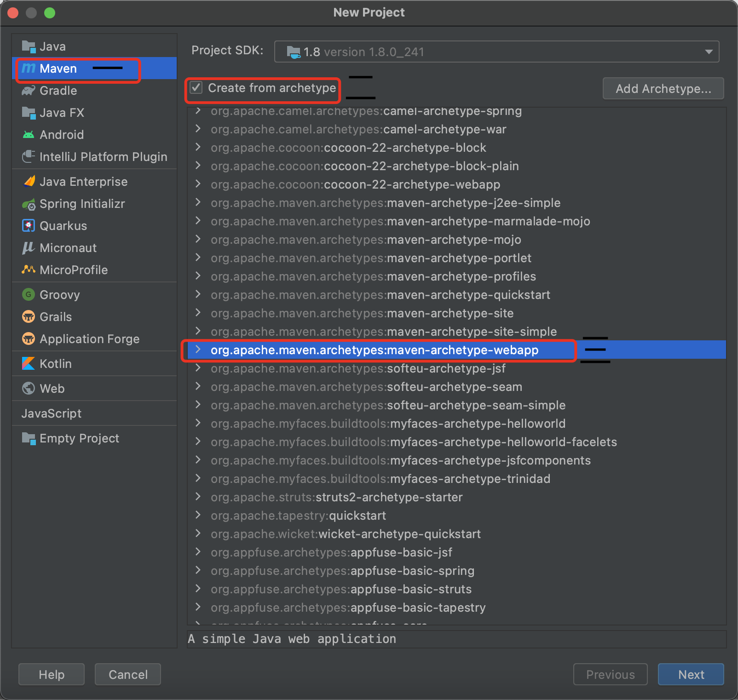The image size is (738, 700).
Task: Uncheck Create from archetype
Action: click(196, 88)
